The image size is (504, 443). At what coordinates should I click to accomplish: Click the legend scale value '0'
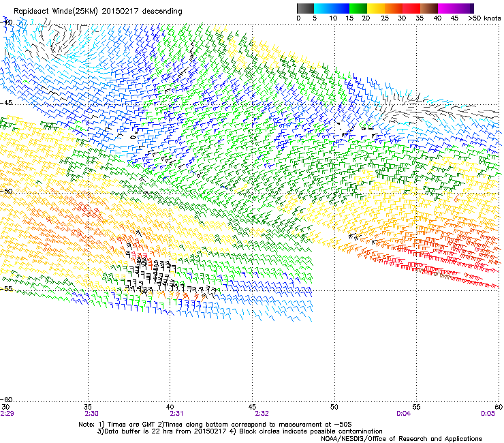point(298,18)
